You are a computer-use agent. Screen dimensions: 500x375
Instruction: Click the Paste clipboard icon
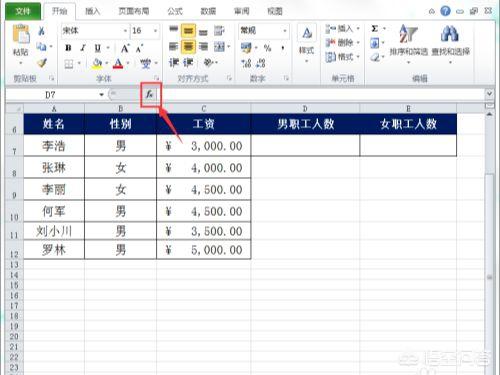(x=21, y=39)
